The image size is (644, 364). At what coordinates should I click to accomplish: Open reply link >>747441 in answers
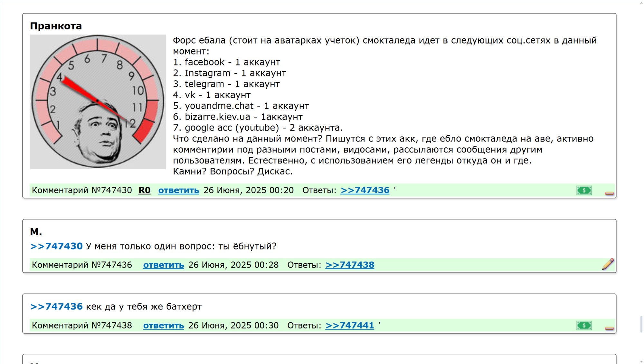point(349,325)
